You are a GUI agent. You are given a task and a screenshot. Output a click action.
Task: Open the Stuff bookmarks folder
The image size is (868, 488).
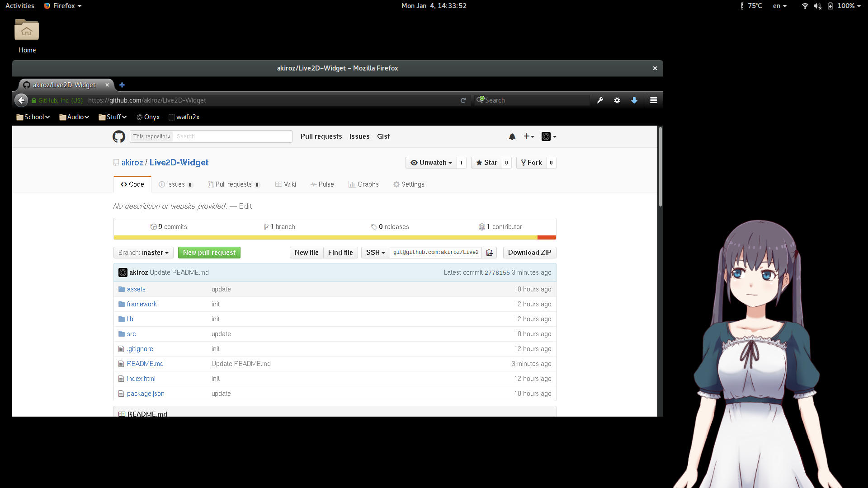coord(113,117)
